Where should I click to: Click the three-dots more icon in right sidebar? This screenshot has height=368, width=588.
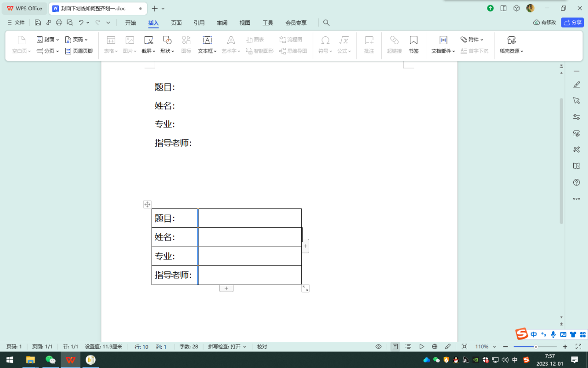[x=577, y=199]
